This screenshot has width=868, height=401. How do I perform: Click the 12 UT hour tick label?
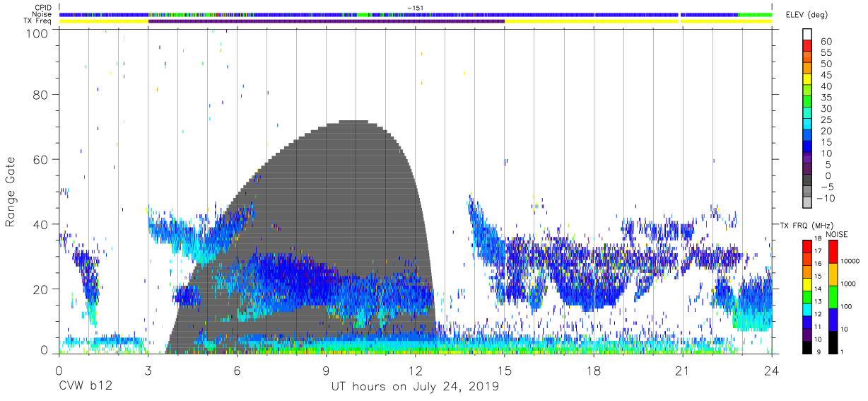(x=415, y=371)
